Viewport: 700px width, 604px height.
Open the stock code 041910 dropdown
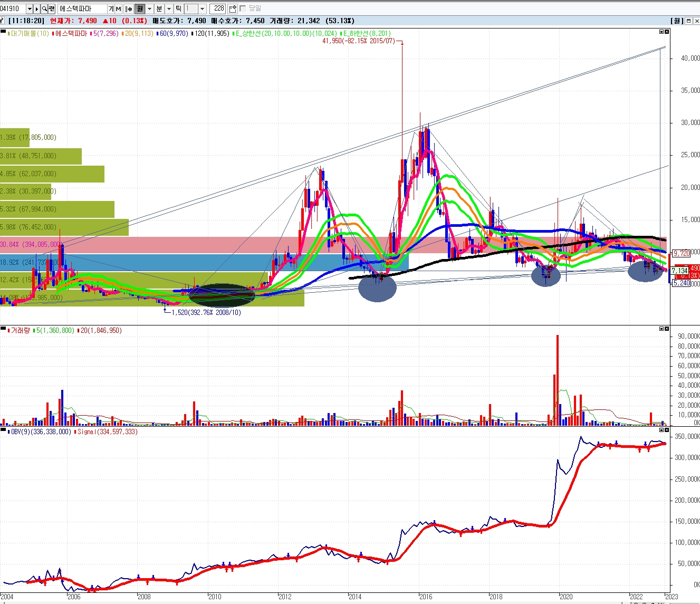click(x=29, y=9)
